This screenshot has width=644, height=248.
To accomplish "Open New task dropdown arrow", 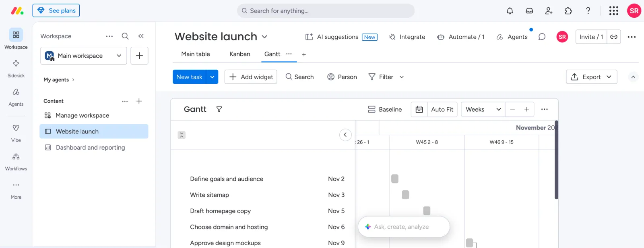I will point(212,77).
